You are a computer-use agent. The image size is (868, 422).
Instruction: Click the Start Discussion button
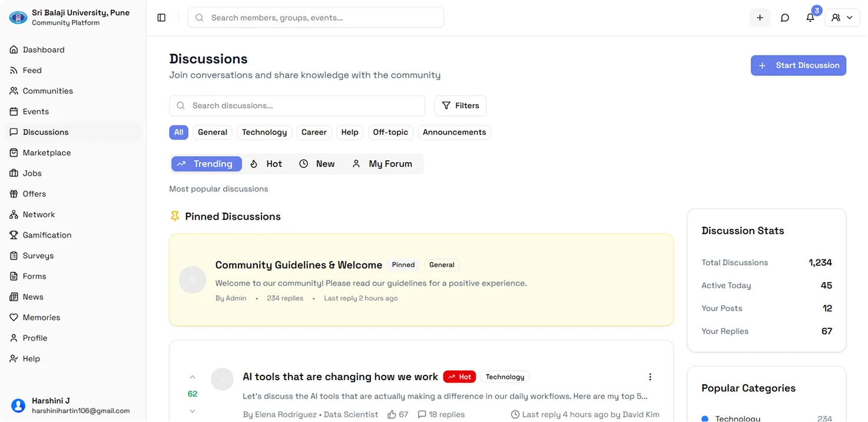[798, 65]
